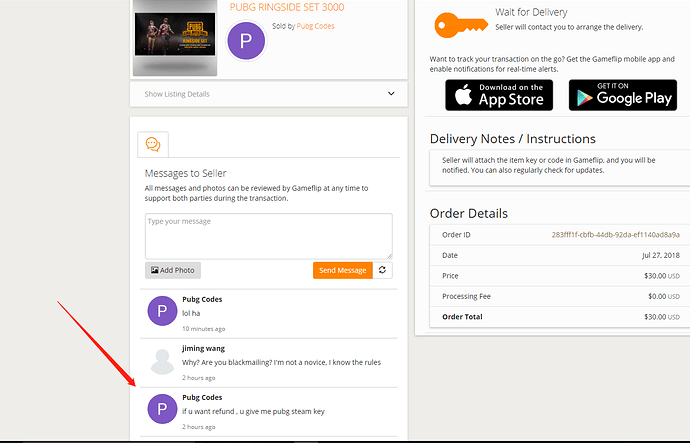690x443 pixels.
Task: Get it on Google Play badge
Action: tap(623, 95)
